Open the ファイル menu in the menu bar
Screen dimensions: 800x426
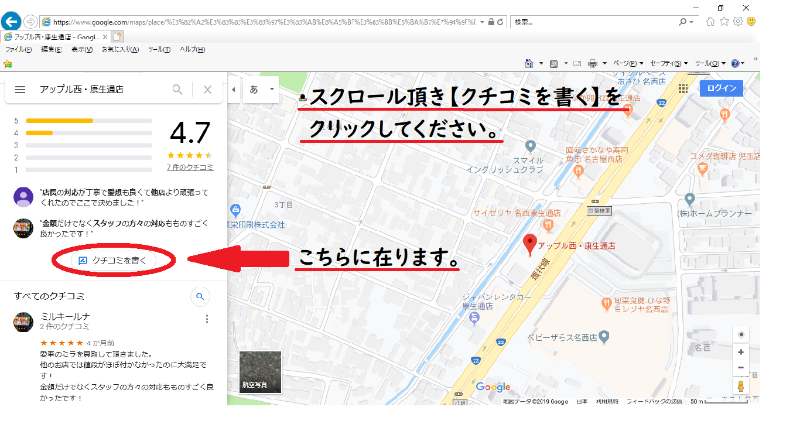pyautogui.click(x=17, y=48)
